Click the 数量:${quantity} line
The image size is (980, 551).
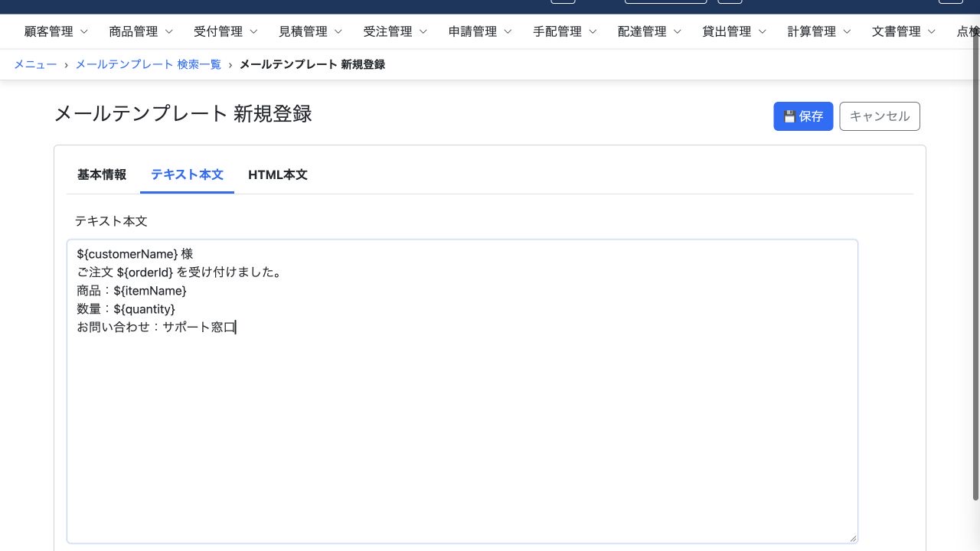126,308
